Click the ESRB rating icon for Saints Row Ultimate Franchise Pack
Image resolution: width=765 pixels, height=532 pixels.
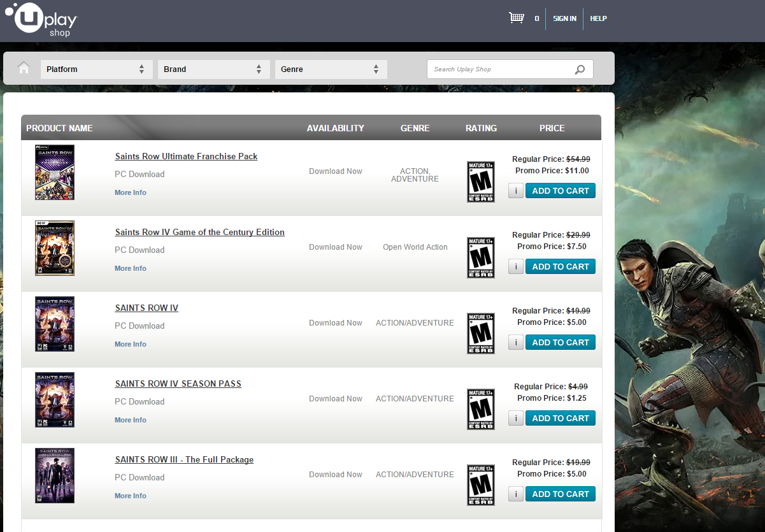pyautogui.click(x=481, y=182)
